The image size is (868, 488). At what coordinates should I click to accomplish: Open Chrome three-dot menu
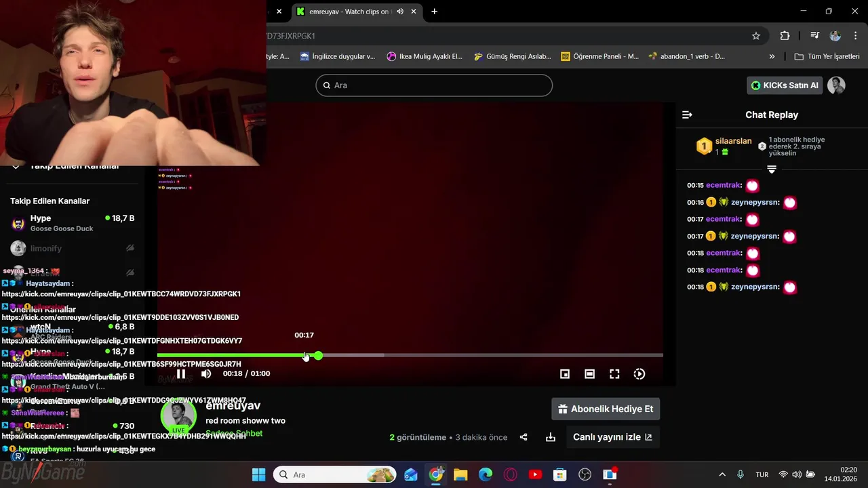854,36
